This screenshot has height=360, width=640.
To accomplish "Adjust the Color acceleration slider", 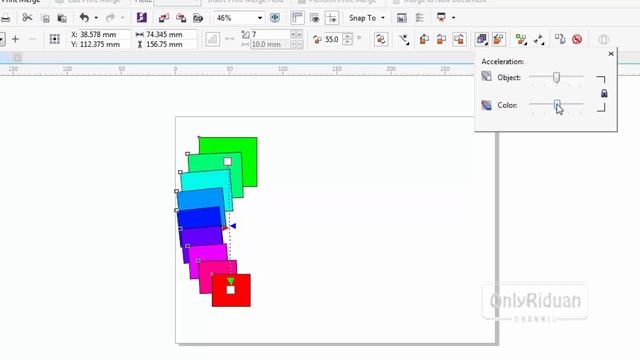I will [x=556, y=105].
